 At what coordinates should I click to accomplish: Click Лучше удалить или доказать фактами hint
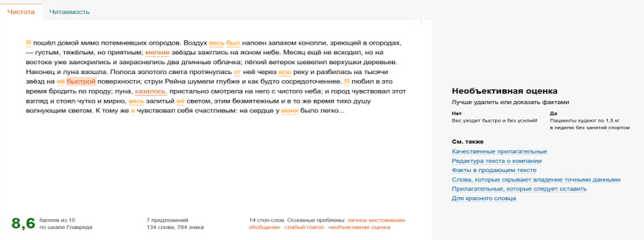(510, 102)
